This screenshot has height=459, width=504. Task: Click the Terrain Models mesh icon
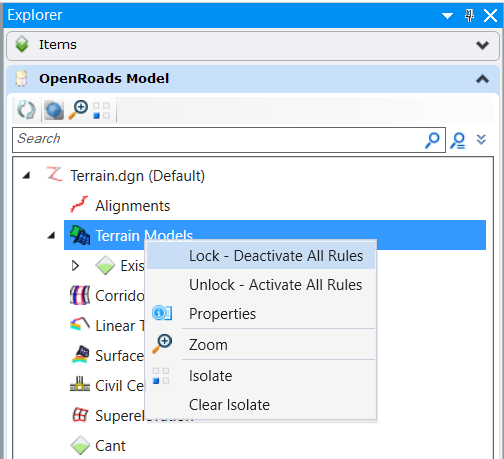80,234
